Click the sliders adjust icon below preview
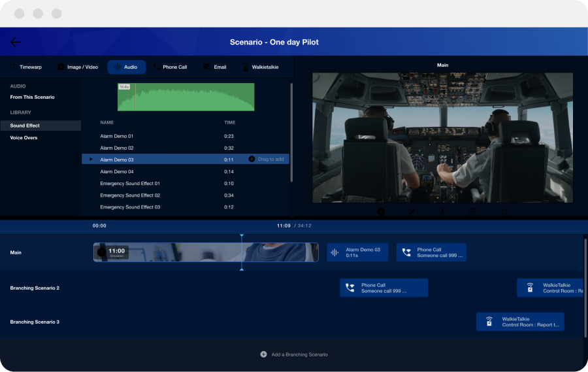This screenshot has width=588, height=372. (472, 212)
